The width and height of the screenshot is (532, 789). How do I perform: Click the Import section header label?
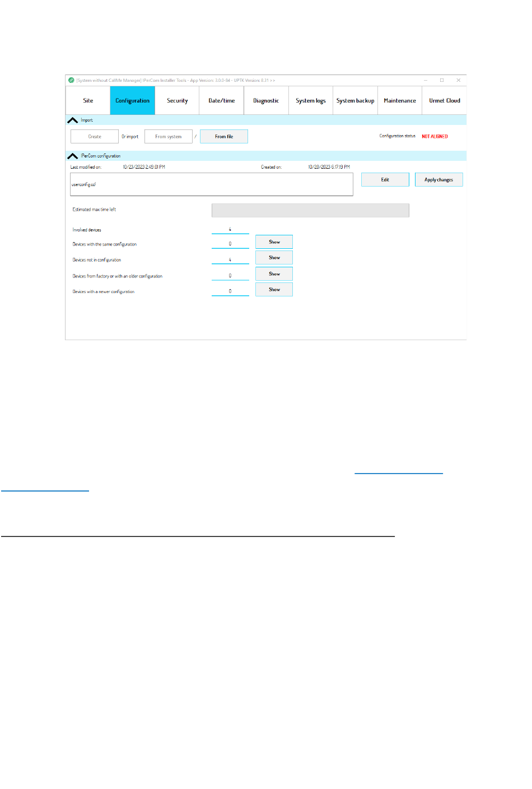point(87,120)
